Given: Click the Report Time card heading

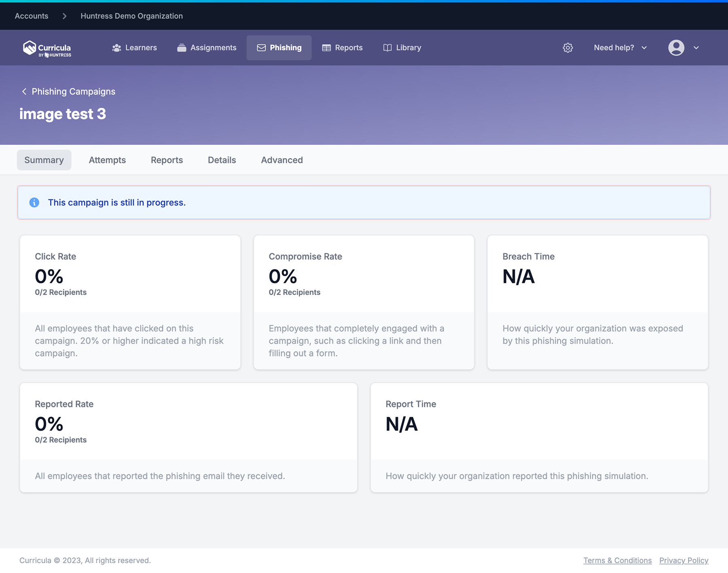Looking at the screenshot, I should point(411,404).
